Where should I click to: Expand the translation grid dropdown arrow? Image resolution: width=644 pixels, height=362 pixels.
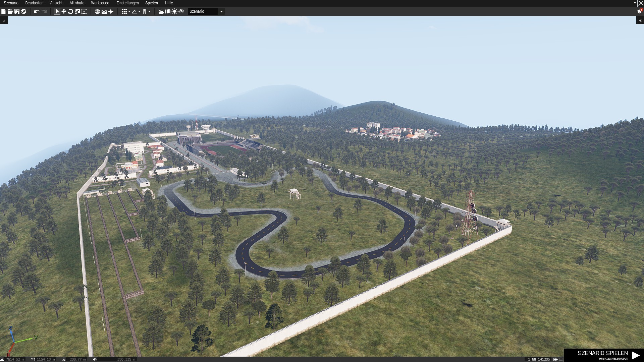coord(129,12)
